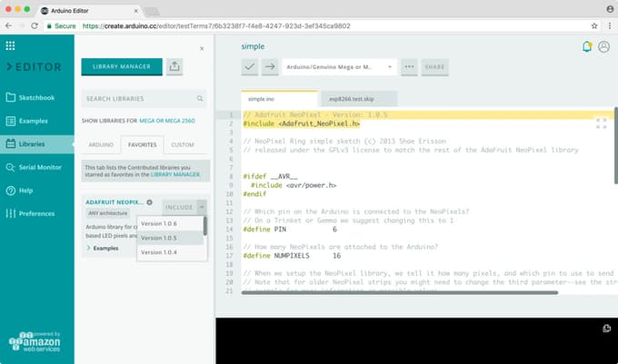Open Serial Monitor in the sidebar

tap(40, 167)
